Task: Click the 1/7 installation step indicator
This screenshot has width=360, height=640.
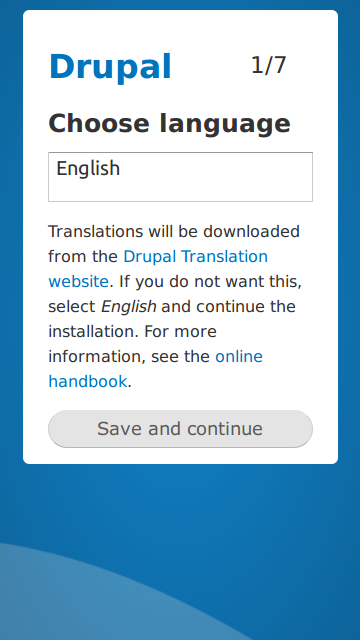Action: point(269,65)
